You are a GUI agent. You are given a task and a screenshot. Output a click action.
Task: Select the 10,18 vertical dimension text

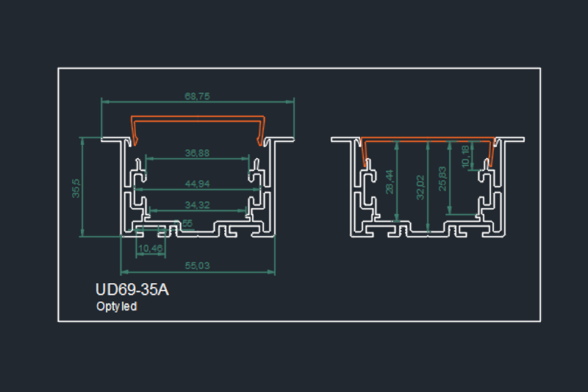[x=464, y=155]
